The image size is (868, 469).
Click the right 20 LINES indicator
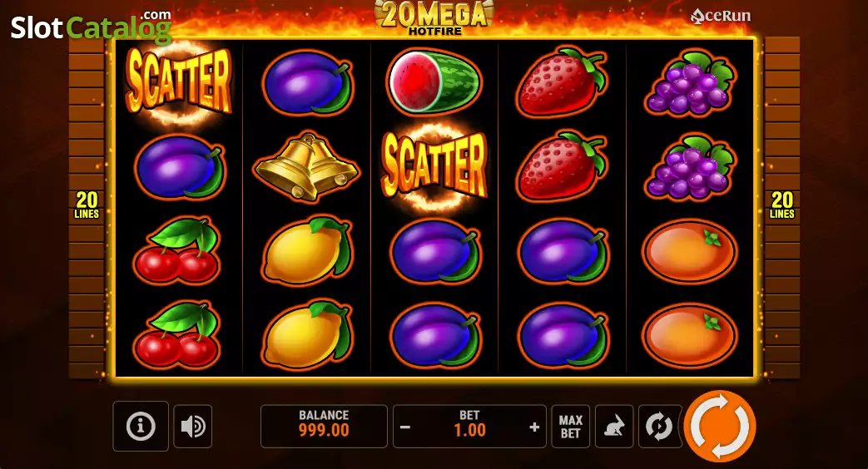coord(781,205)
